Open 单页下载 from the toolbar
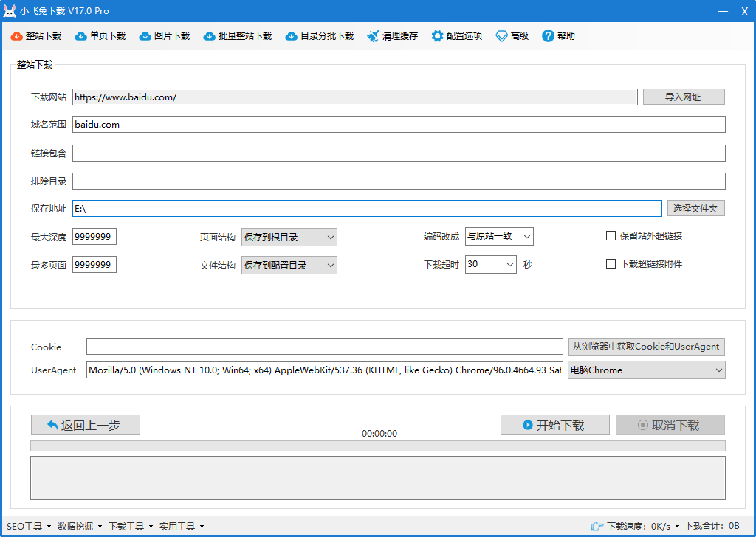The width and height of the screenshot is (756, 537). (81, 36)
